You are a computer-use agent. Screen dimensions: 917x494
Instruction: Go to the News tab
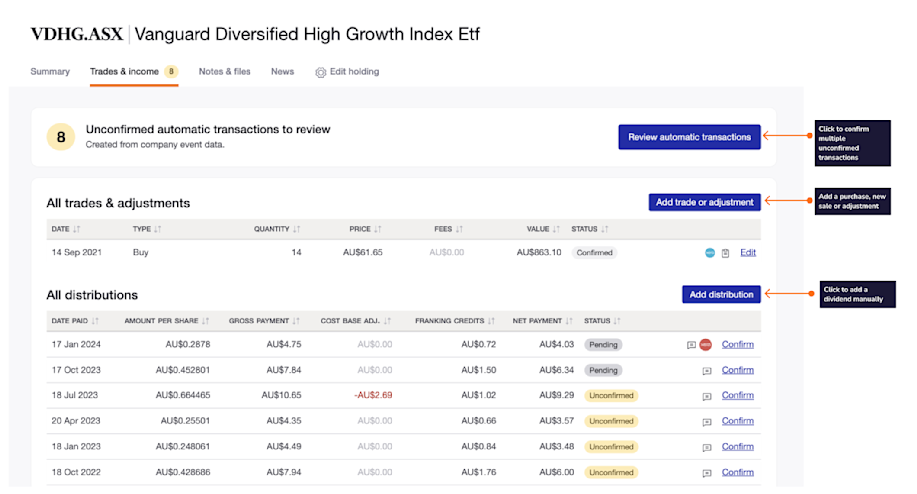282,71
